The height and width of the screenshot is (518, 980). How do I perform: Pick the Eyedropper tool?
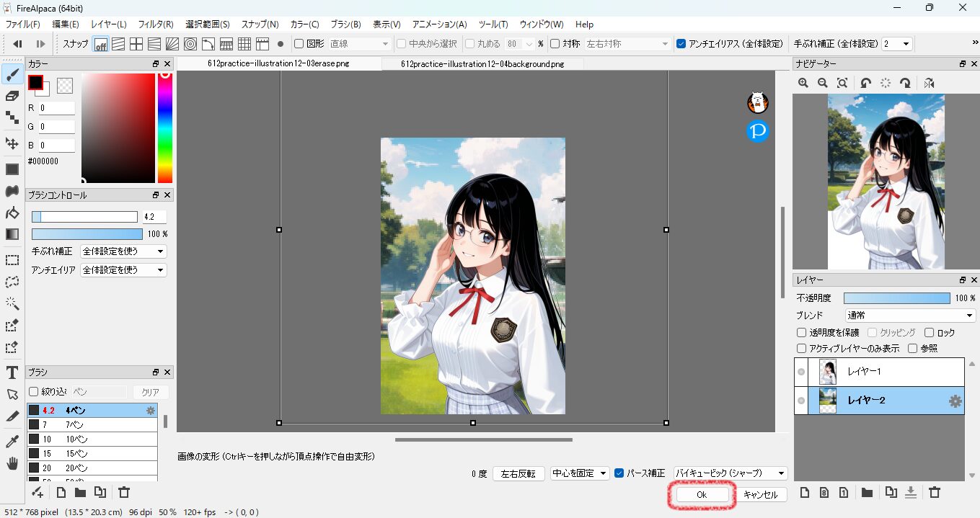pos(12,441)
